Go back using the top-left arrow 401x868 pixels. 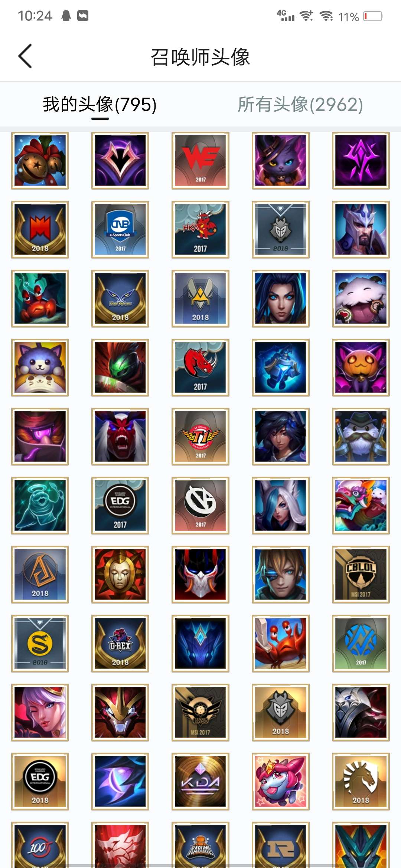[25, 56]
